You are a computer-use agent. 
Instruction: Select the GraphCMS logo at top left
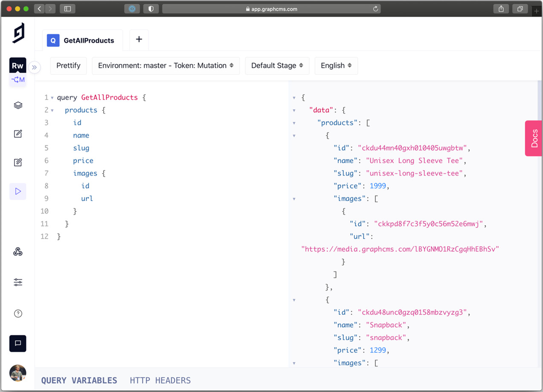coord(17,32)
